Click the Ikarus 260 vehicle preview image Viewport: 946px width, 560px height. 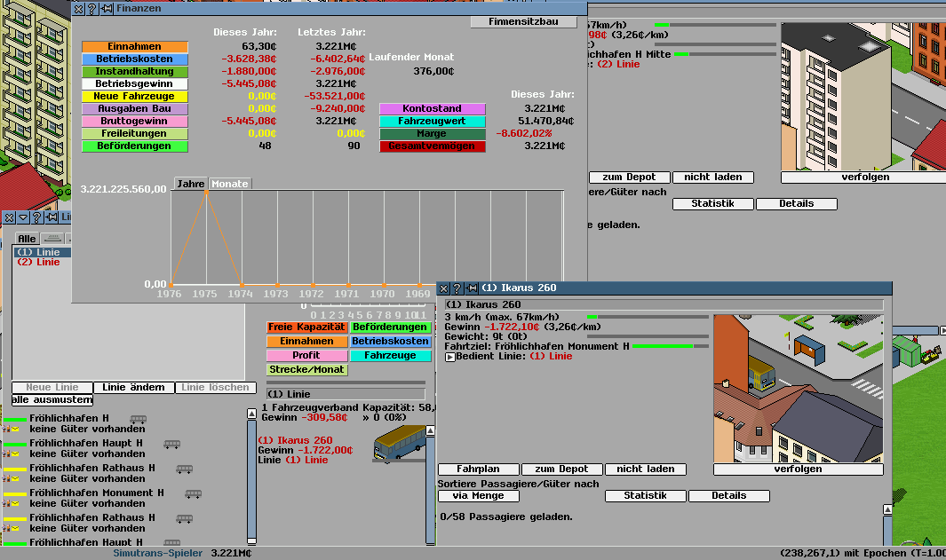798,387
